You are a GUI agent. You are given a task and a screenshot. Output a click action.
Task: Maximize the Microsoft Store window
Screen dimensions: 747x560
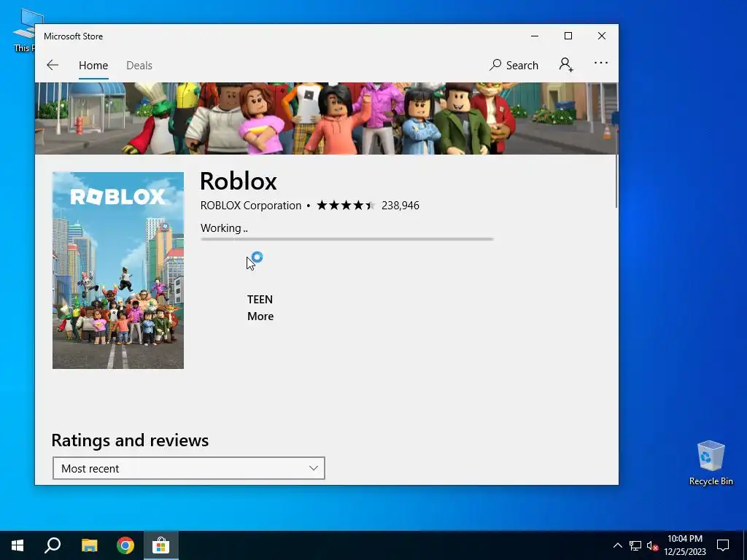(568, 36)
